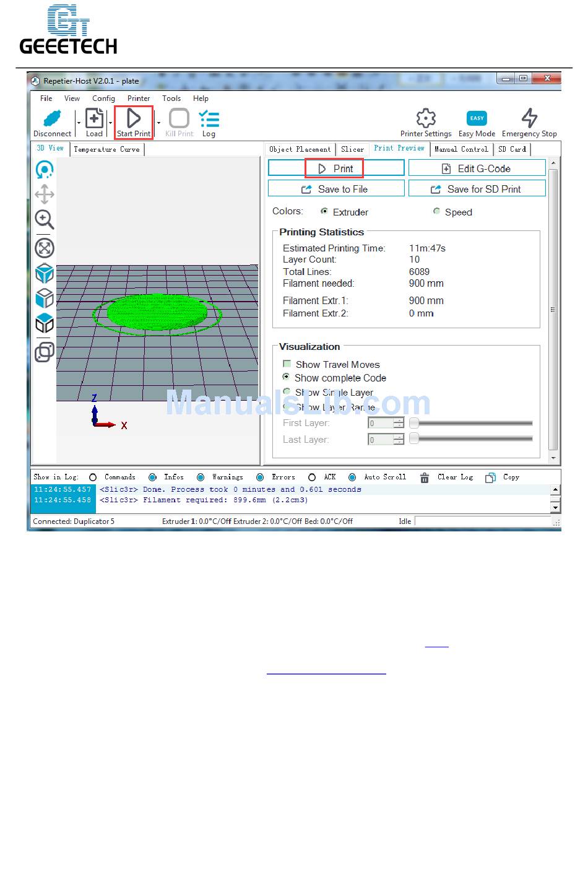Click the Disconnect plug icon

(52, 118)
